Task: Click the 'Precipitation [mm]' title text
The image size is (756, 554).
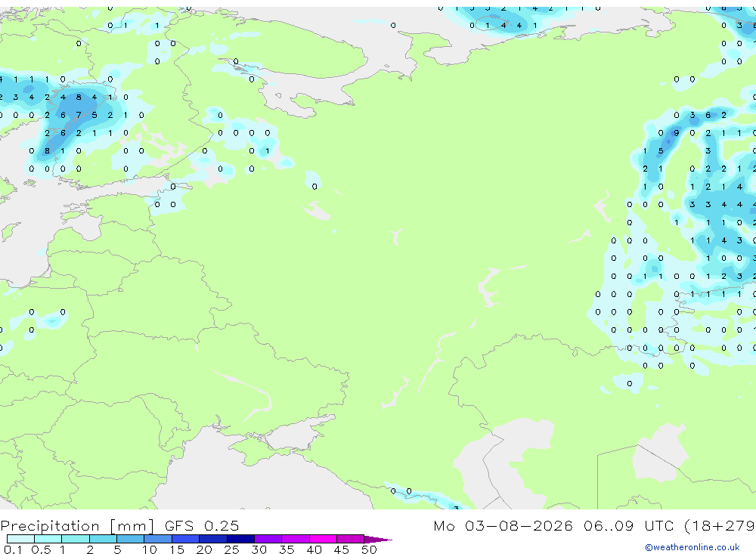Action: point(77,526)
